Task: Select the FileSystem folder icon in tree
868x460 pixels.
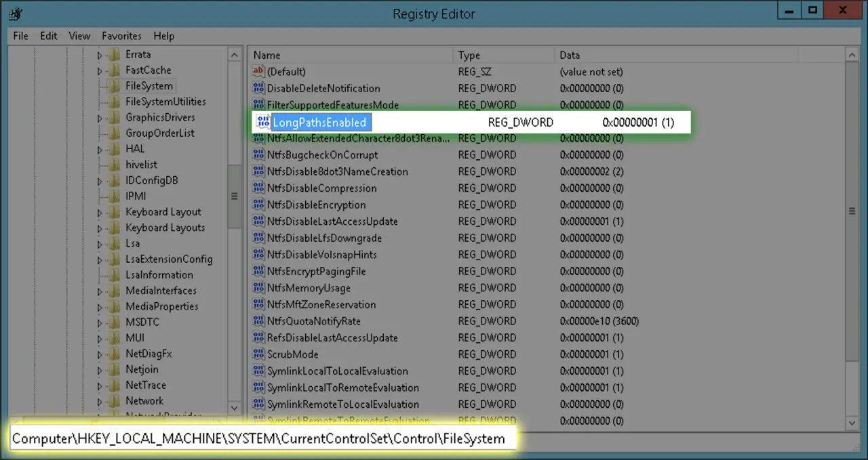Action: (114, 86)
